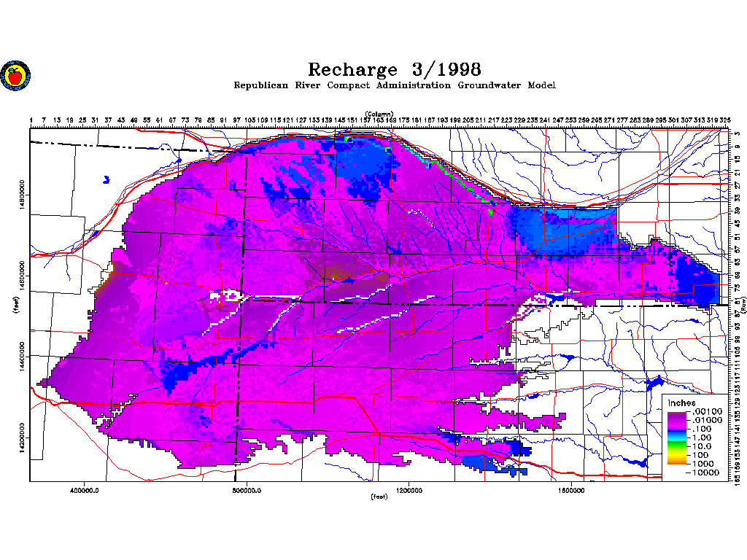Click the "(feet)" label below the bottom axis
Screen dimensions: 747x560
(379, 497)
